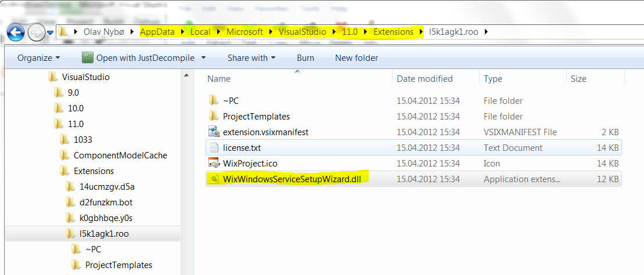This screenshot has width=644, height=275.
Task: Open the Organize menu
Action: [38, 58]
